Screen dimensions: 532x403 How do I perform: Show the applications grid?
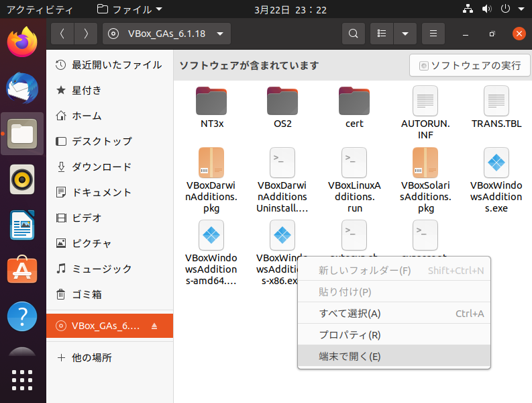22,380
